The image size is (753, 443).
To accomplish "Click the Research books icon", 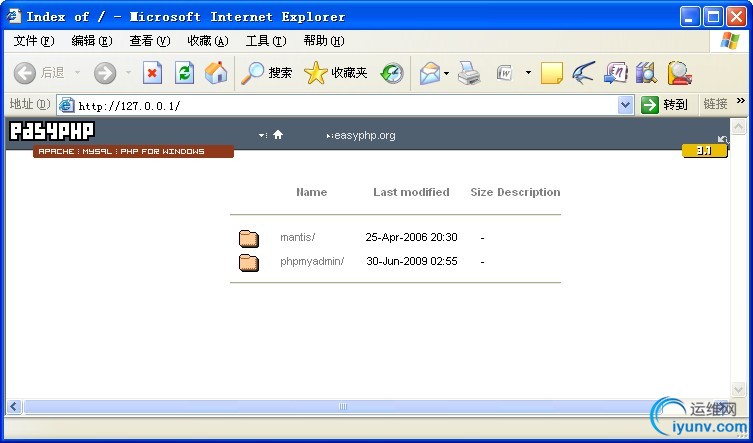I will (x=646, y=74).
